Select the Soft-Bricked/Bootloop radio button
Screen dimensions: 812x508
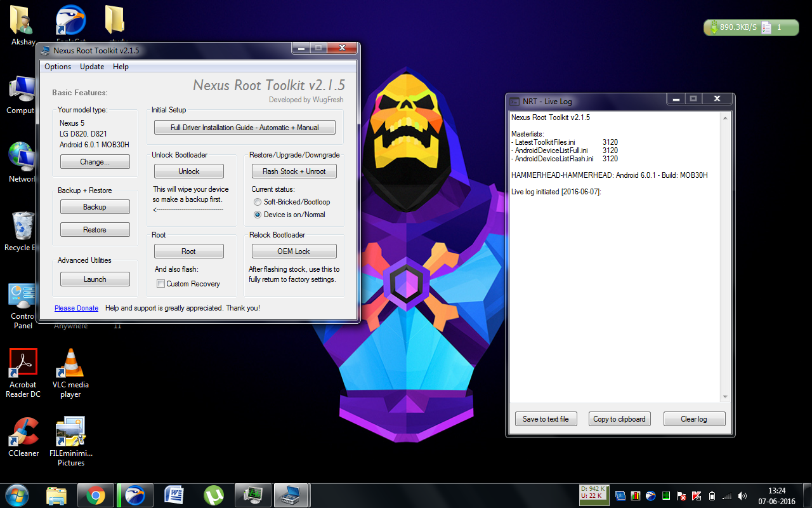click(256, 202)
